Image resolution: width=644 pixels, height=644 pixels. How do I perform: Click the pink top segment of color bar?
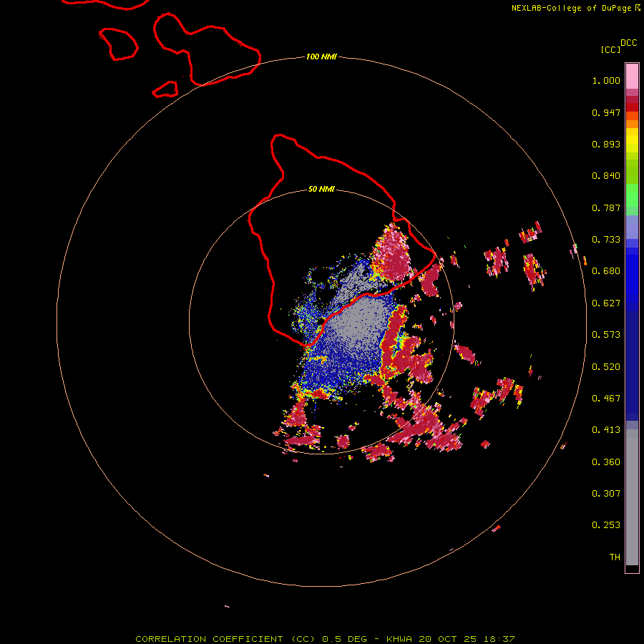[632, 76]
